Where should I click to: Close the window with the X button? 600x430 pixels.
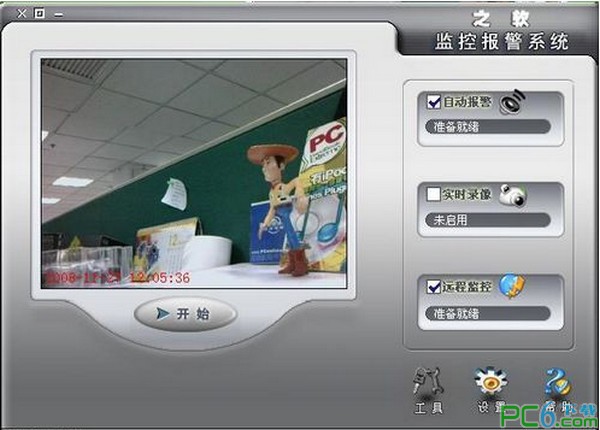tap(22, 14)
